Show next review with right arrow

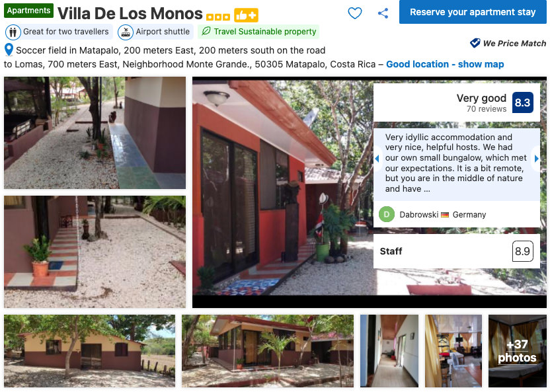point(536,159)
